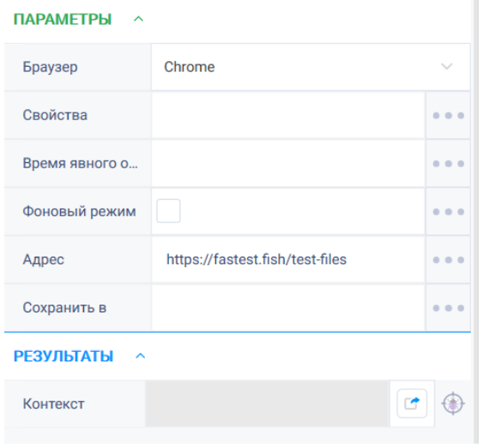Click the bug target debug icon

[x=453, y=403]
